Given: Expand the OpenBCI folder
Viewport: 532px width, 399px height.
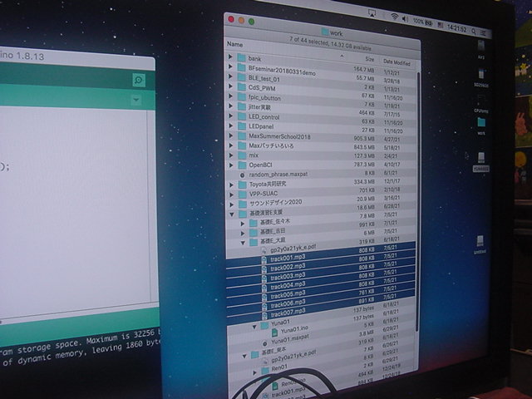Looking at the screenshot, I should pos(231,165).
